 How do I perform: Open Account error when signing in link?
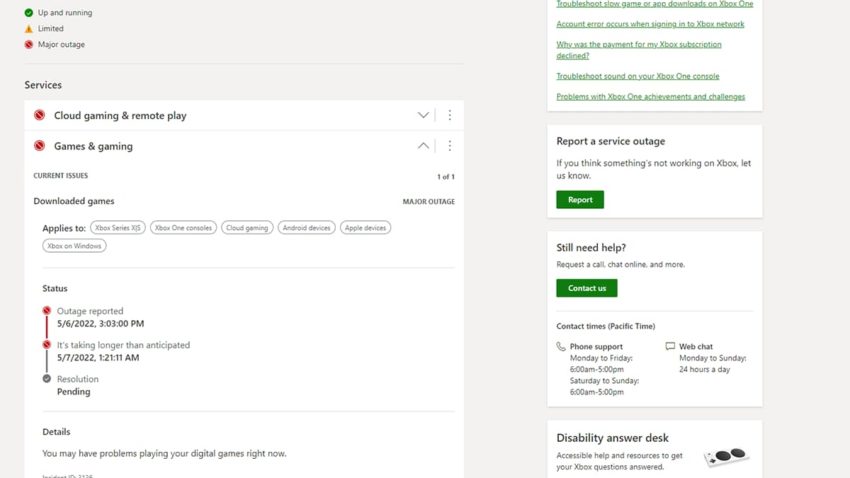(650, 24)
